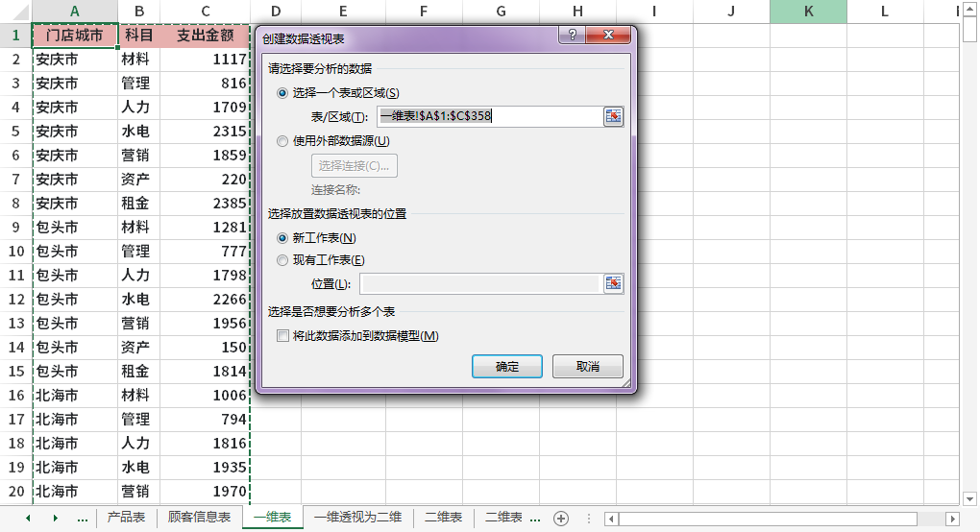Image resolution: width=980 pixels, height=532 pixels.
Task: Switch to 一维表 sheet tab
Action: tap(273, 518)
